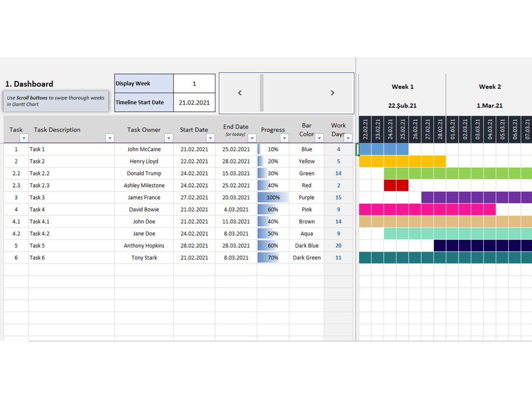Click the 1. Dashboard heading
This screenshot has height=399, width=532.
point(29,84)
